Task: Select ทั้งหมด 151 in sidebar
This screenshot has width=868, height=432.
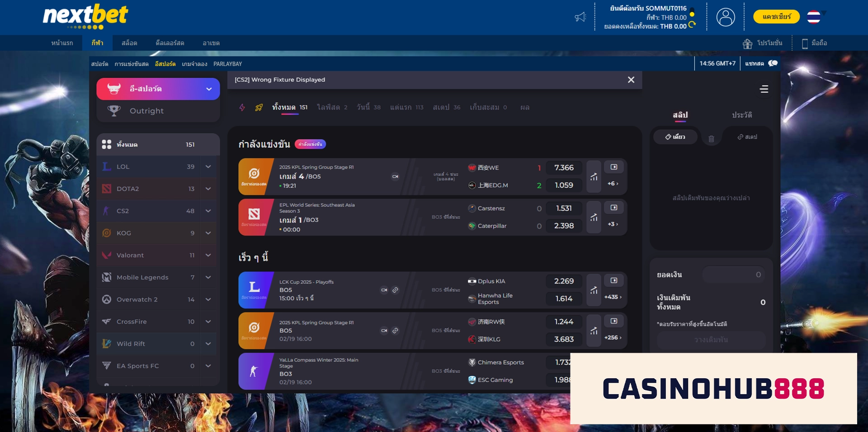Action: (158, 144)
